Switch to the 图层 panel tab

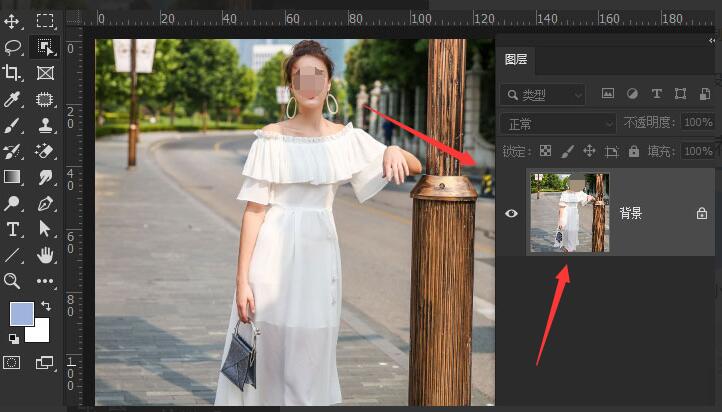click(x=516, y=60)
